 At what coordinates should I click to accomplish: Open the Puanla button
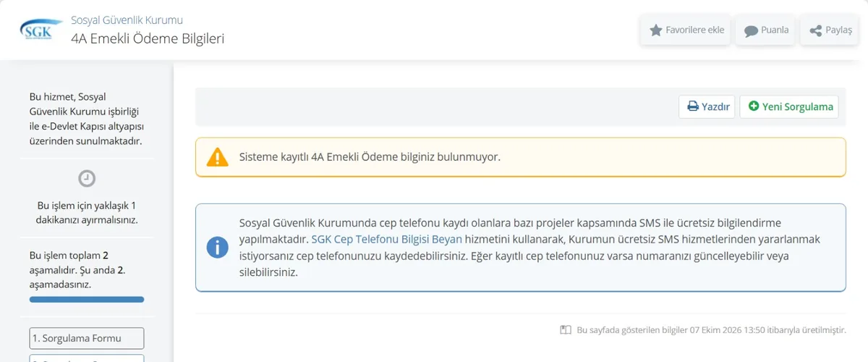(766, 30)
